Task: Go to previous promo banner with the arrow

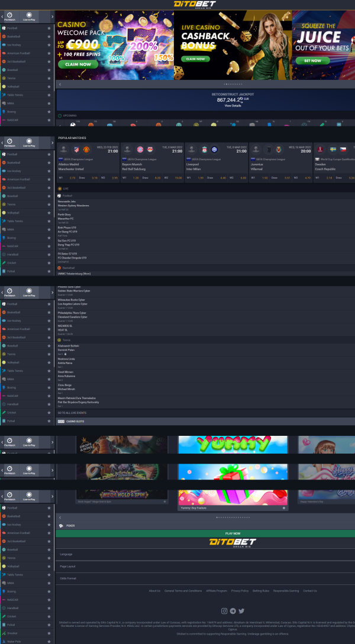Action: tap(60, 85)
